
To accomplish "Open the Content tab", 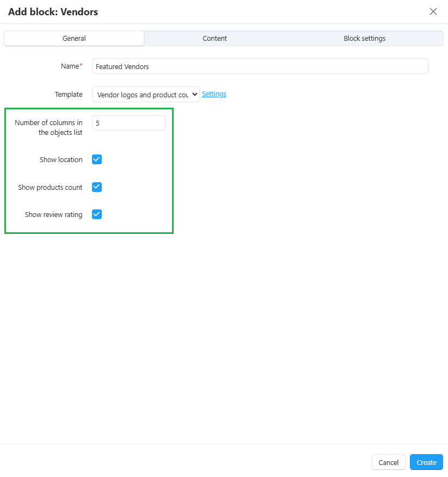I will tap(214, 38).
